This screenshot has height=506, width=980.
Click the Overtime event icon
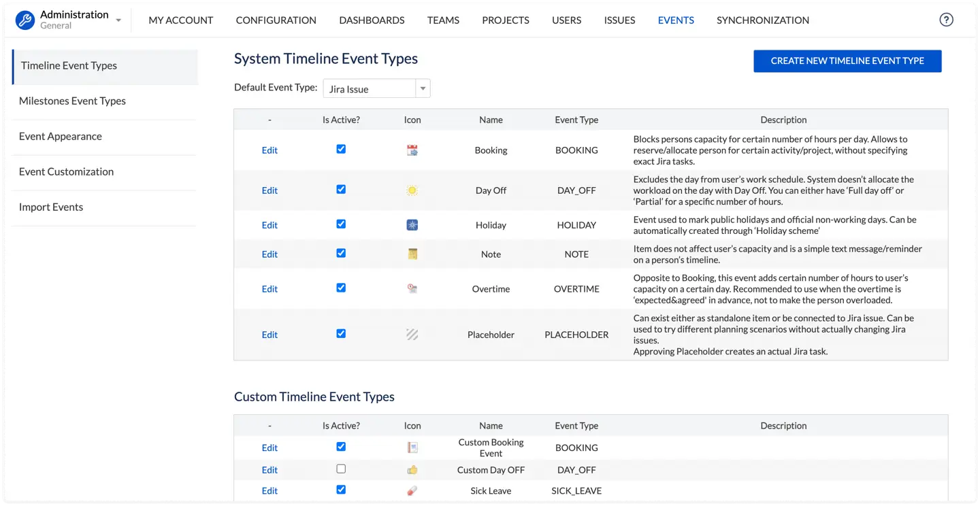tap(412, 289)
